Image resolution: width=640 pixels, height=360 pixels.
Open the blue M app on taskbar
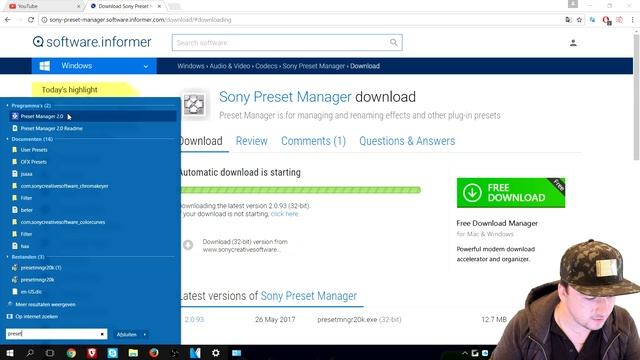(195, 353)
